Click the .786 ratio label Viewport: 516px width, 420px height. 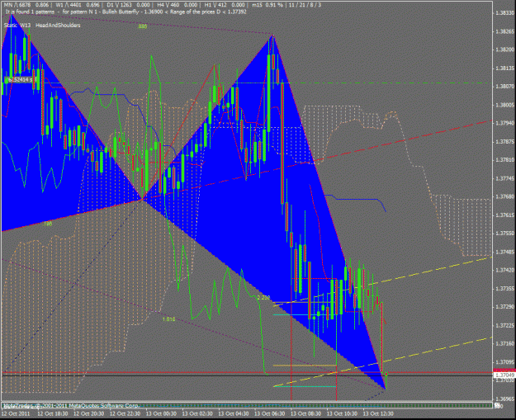48,224
